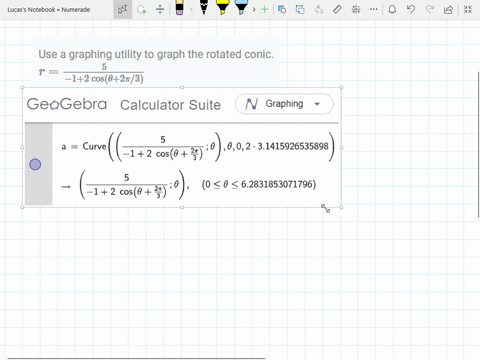Pick the black pen
480x360 pixels.
(204, 7)
